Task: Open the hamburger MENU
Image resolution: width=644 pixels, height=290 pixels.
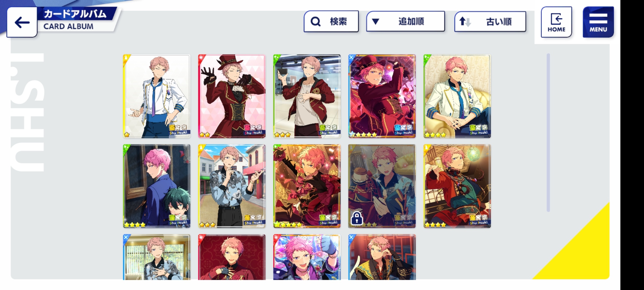Action: point(598,22)
